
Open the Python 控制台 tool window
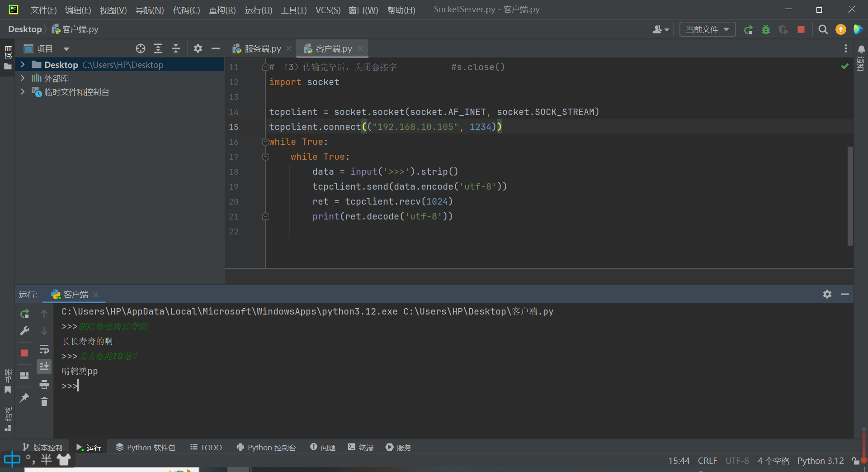(266, 448)
